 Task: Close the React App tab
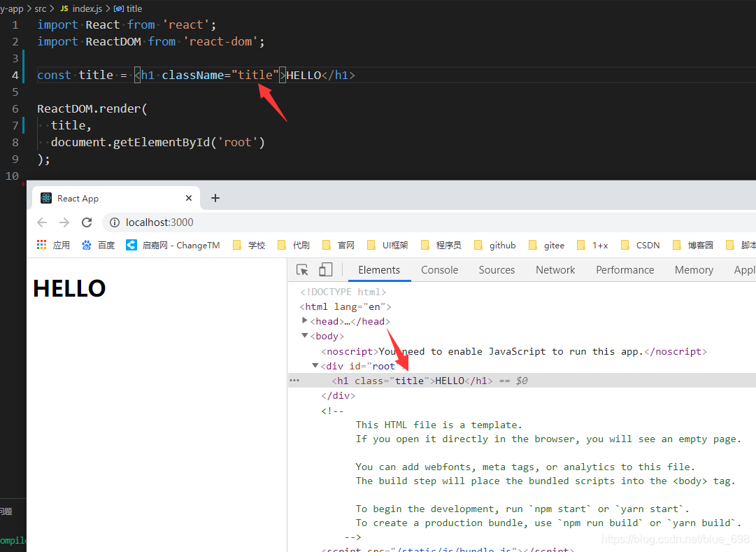click(x=189, y=198)
